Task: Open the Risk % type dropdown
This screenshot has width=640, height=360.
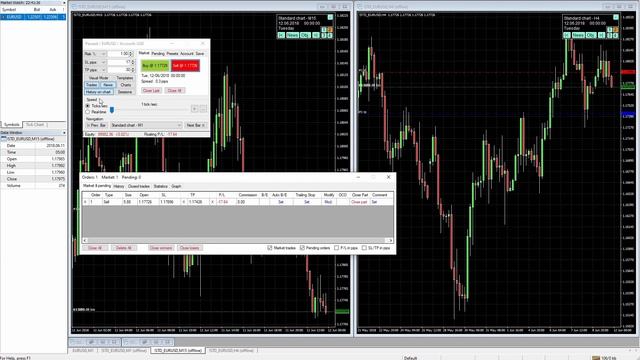Action: (x=104, y=54)
